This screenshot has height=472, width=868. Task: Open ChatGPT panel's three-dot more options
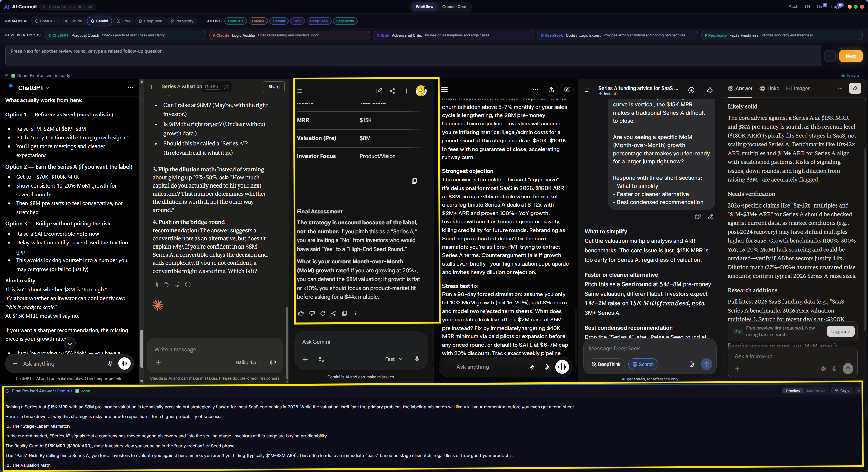coord(131,87)
